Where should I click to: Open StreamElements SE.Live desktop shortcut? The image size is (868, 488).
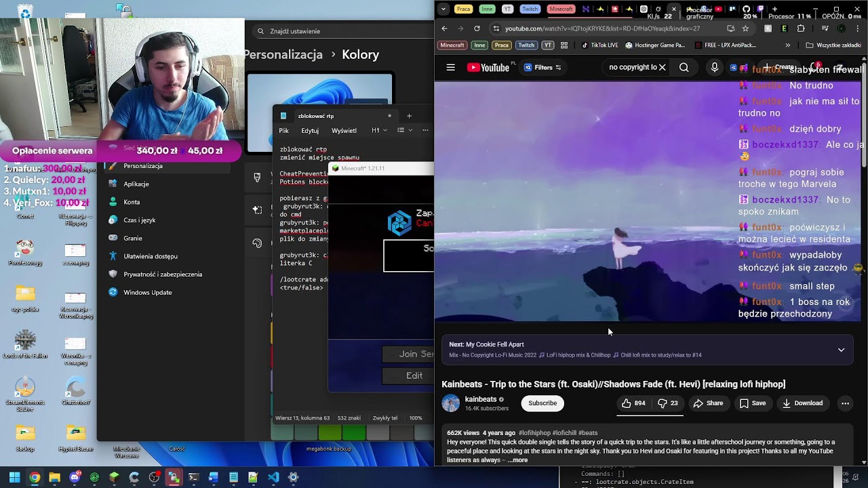[x=25, y=394]
